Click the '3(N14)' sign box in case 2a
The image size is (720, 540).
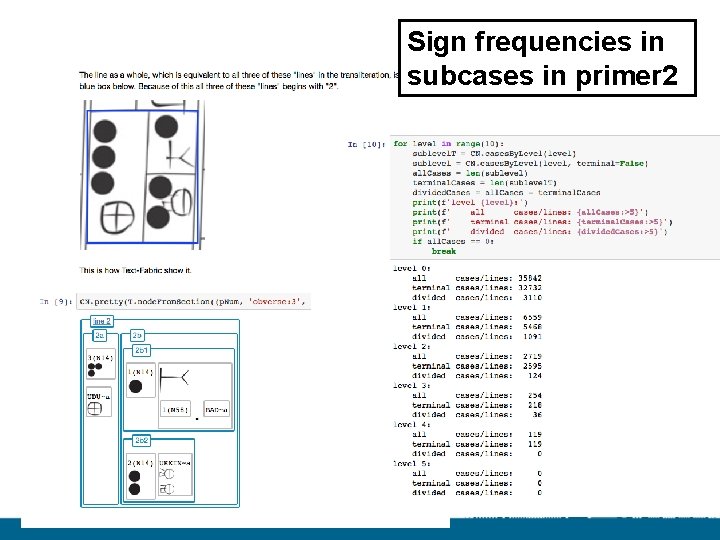[x=101, y=364]
